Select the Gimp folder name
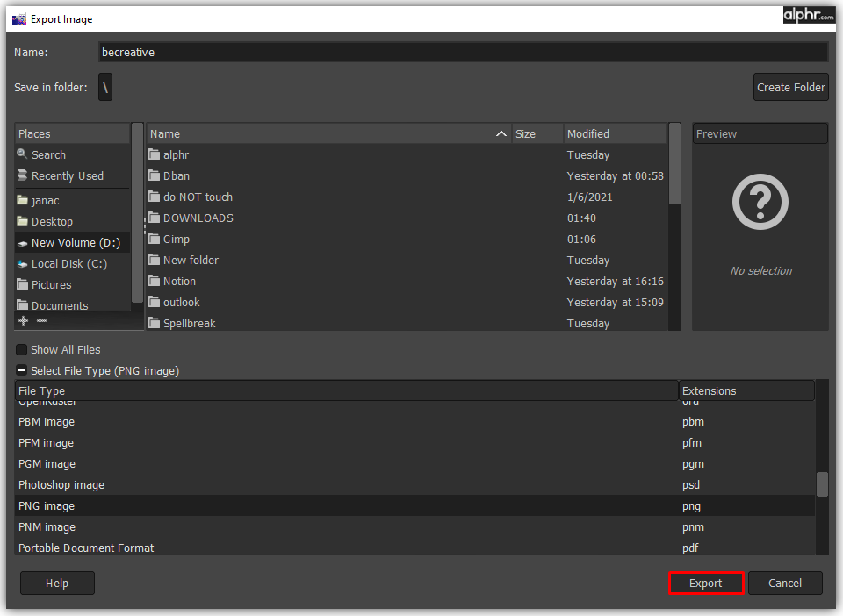 point(177,239)
